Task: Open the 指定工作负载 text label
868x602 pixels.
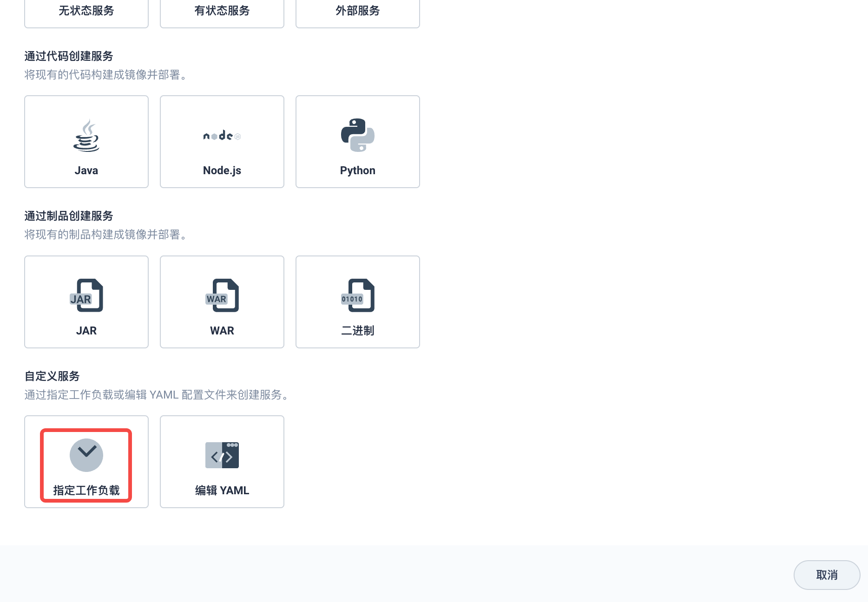Action: pos(86,491)
